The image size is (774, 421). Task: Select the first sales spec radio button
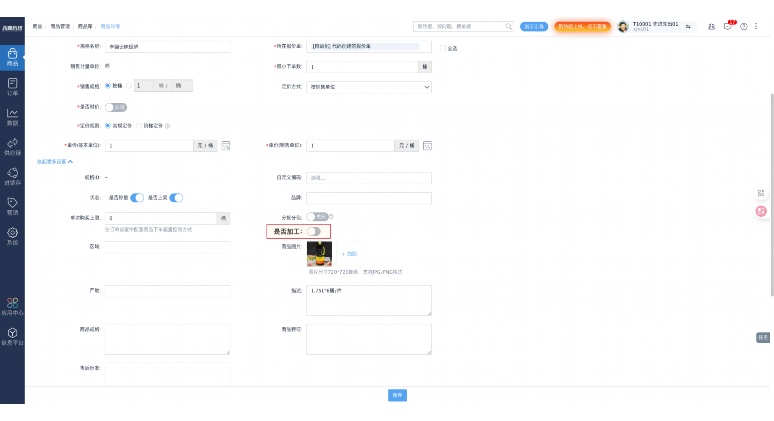pos(108,86)
